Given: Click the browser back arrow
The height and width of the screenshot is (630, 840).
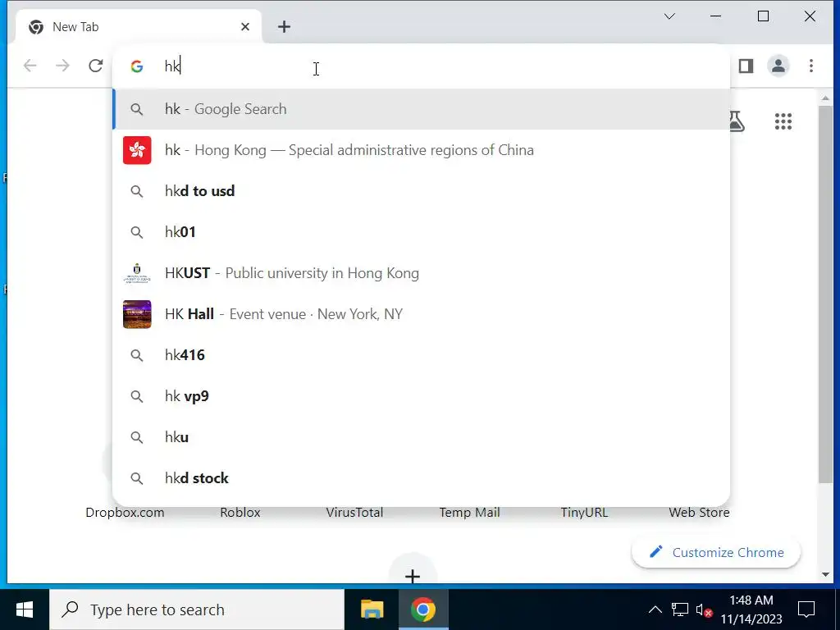Looking at the screenshot, I should pos(30,66).
